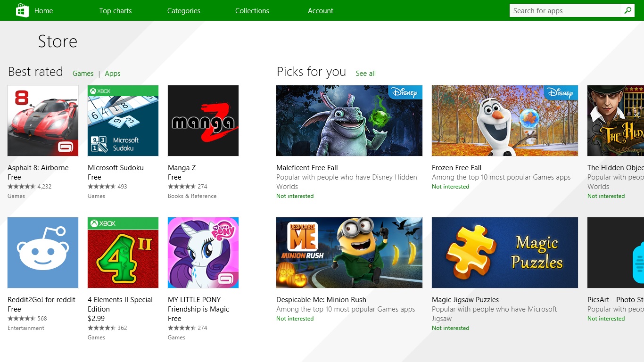Click Not interested under The Hidden Object

[x=606, y=196]
